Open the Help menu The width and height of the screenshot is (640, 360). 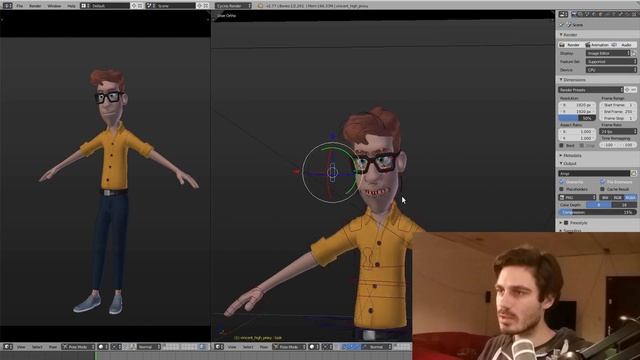tap(71, 6)
